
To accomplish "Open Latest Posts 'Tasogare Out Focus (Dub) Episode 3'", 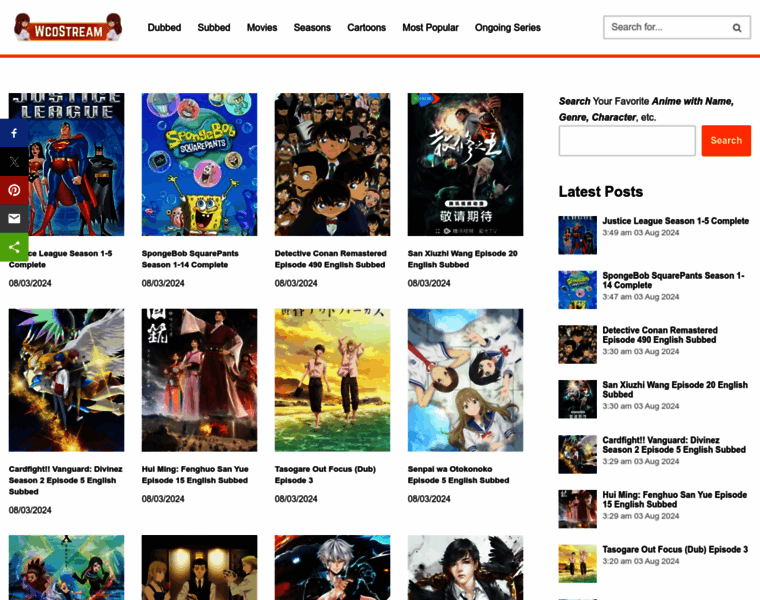I will point(675,550).
